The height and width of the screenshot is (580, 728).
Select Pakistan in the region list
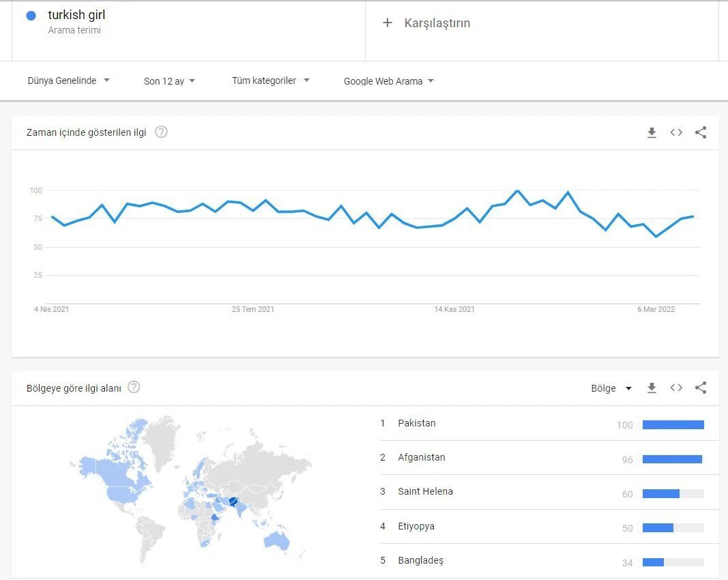point(417,423)
